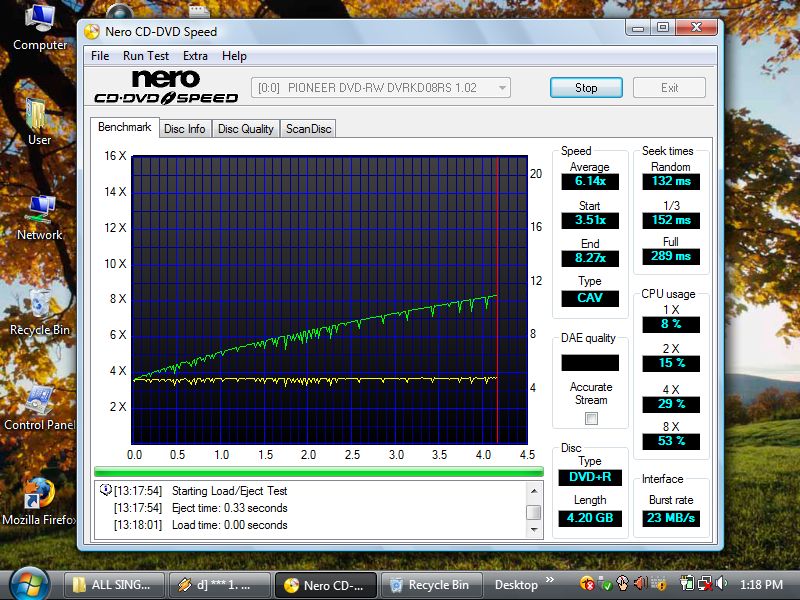Select the Recycle Bin desktop icon

point(40,312)
